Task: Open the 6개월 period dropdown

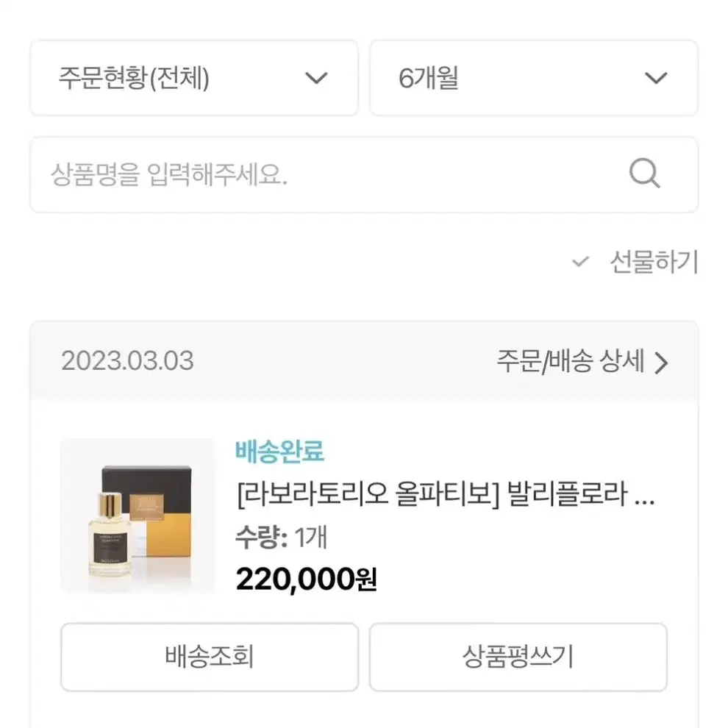Action: 534,78
